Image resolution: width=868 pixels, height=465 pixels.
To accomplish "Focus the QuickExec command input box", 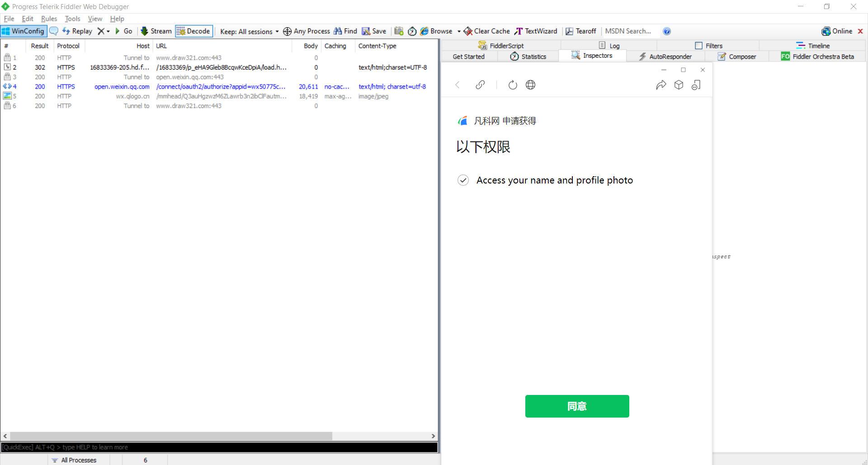I will (219, 447).
